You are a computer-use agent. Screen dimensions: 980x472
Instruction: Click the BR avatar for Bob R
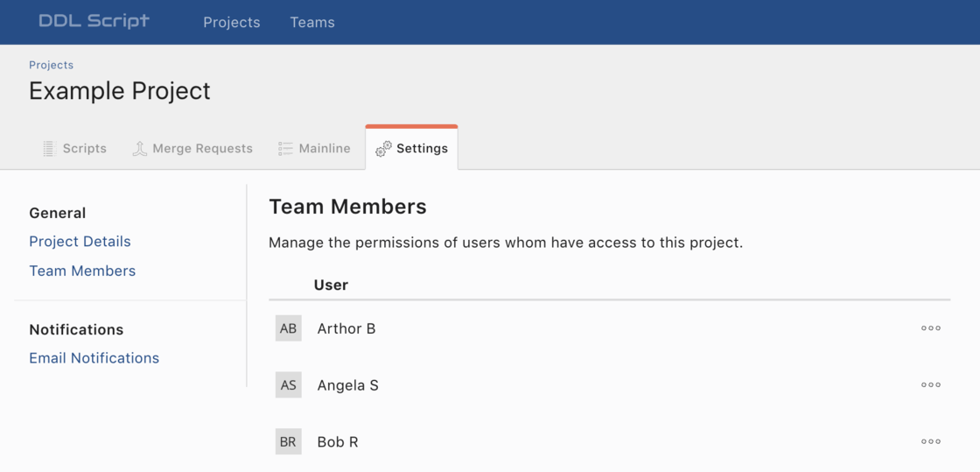[x=288, y=442]
